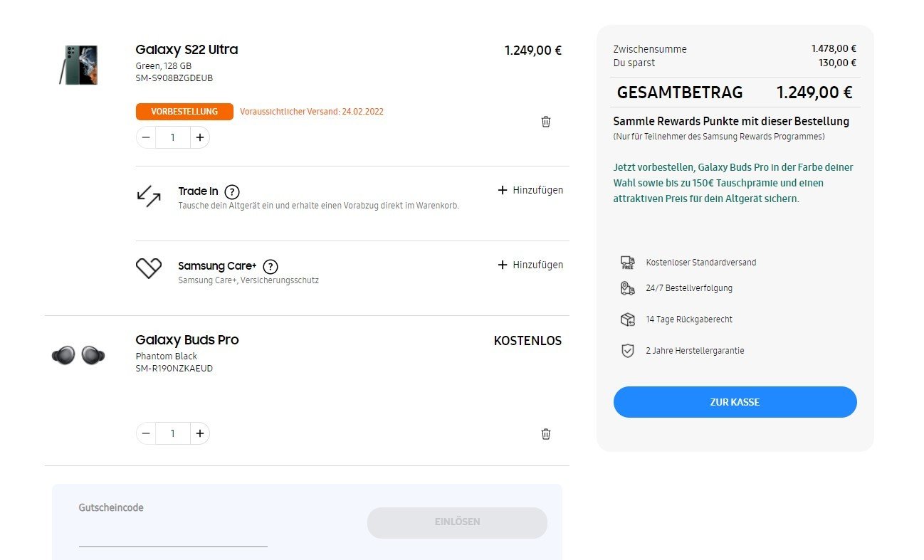The width and height of the screenshot is (924, 560).
Task: Increase Galaxy Buds Pro quantity with plus
Action: (200, 433)
